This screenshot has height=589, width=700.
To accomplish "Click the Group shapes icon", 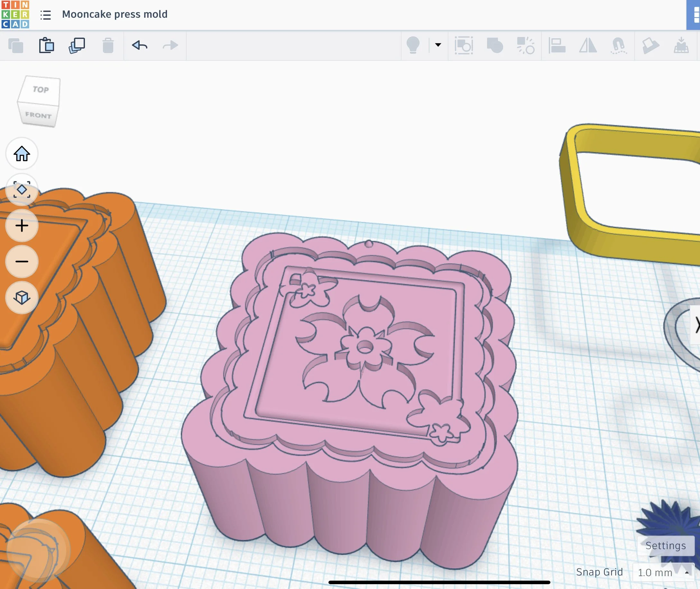I will coord(495,45).
